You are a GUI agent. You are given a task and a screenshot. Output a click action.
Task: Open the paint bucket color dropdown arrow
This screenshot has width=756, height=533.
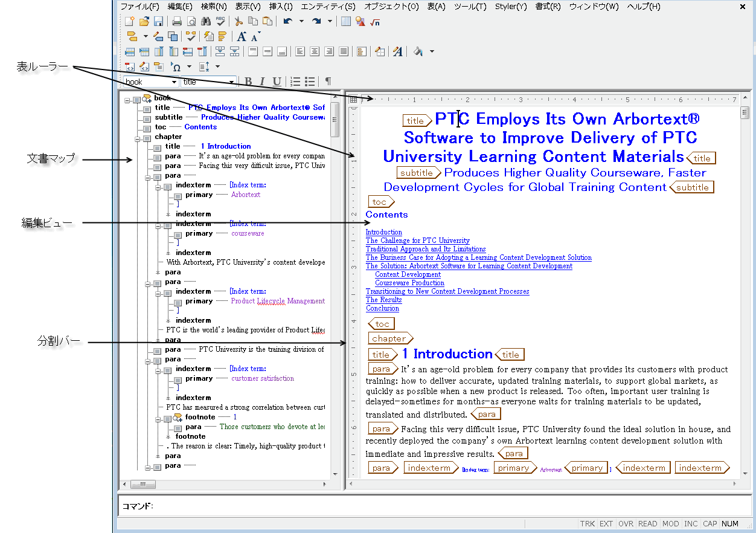pyautogui.click(x=432, y=51)
